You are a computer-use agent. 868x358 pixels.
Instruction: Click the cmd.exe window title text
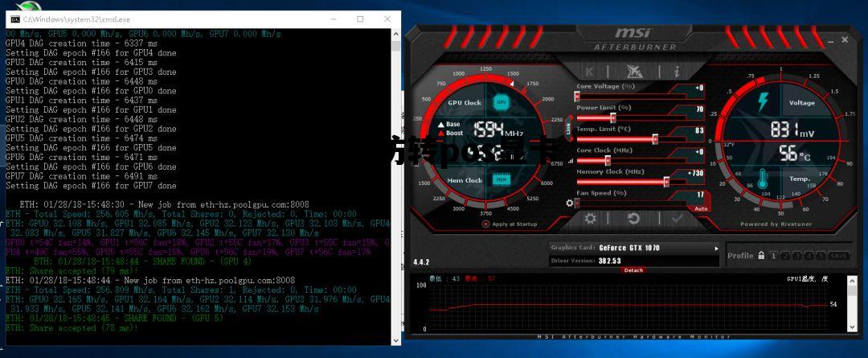coord(76,19)
